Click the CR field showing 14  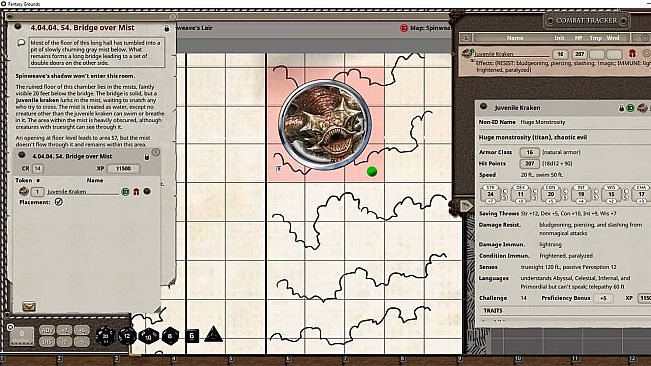click(x=38, y=168)
